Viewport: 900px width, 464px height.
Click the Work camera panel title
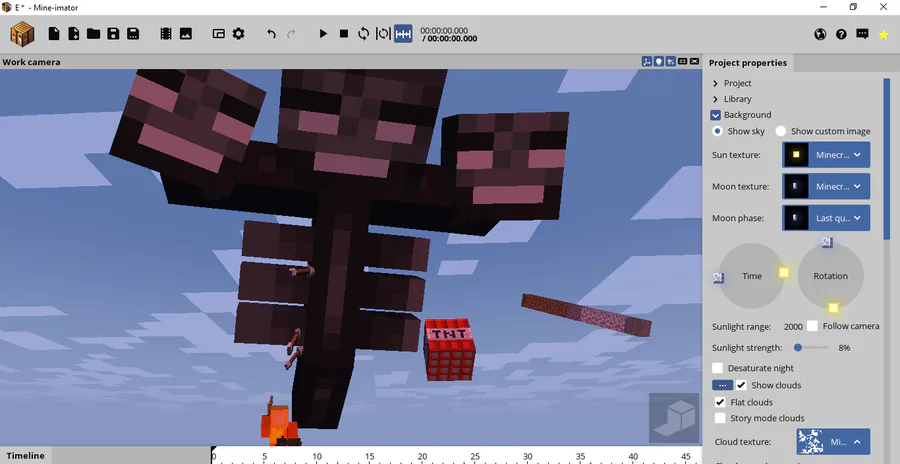pos(31,62)
